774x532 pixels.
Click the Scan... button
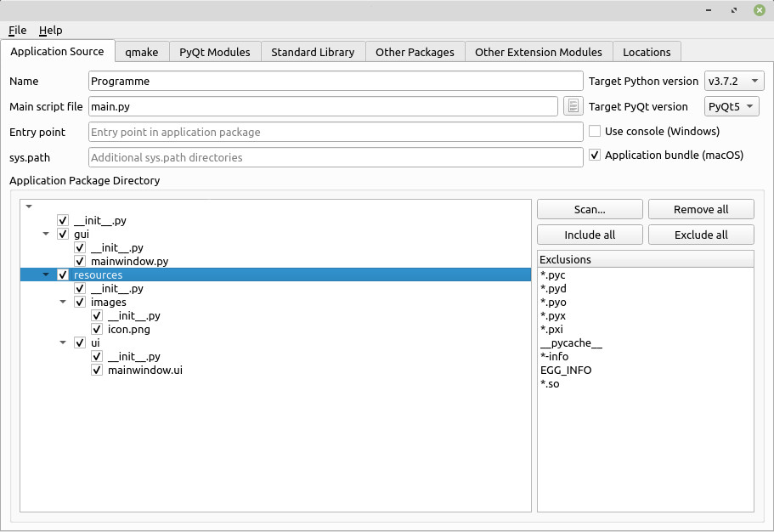[590, 209]
